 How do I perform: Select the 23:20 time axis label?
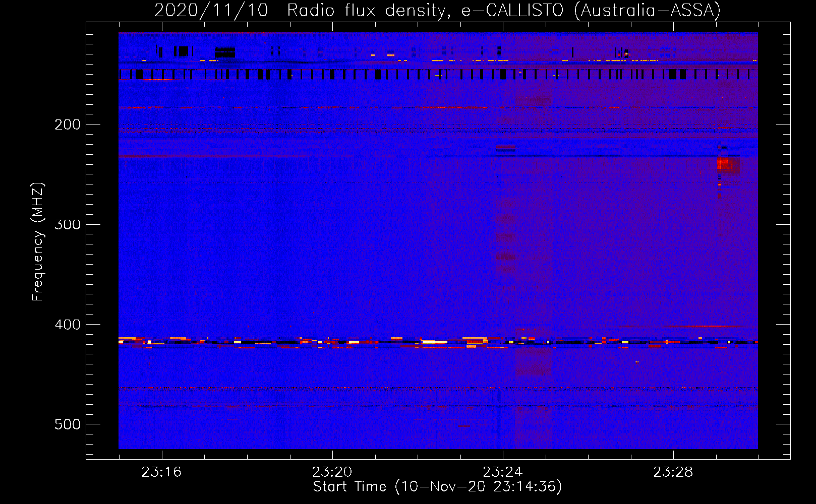(332, 472)
